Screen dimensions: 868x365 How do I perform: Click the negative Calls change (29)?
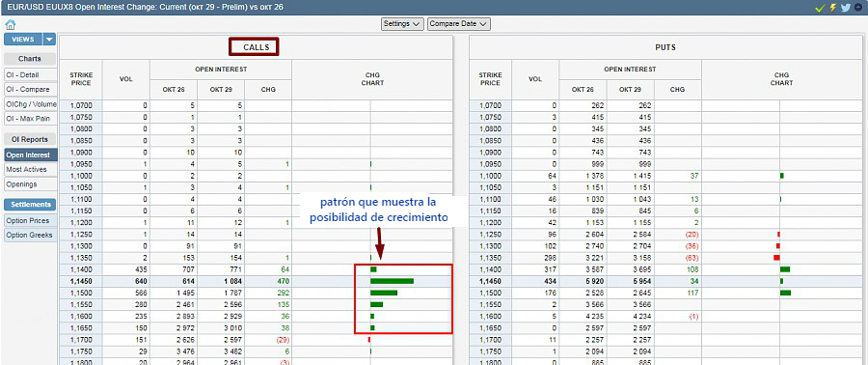[x=283, y=339]
